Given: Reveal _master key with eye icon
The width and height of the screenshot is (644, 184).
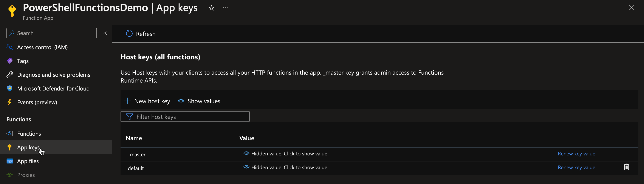Looking at the screenshot, I should (246, 153).
